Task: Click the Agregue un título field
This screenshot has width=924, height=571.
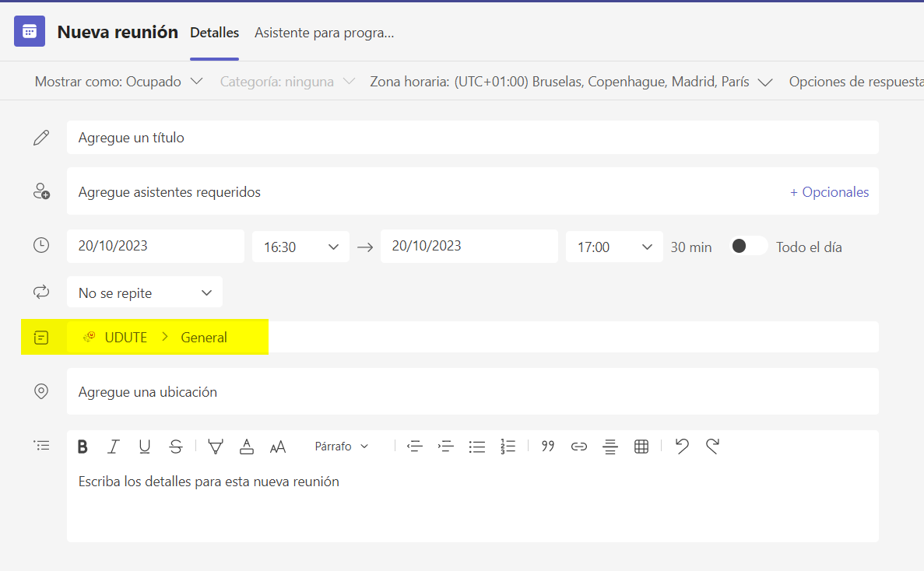Action: click(x=473, y=138)
